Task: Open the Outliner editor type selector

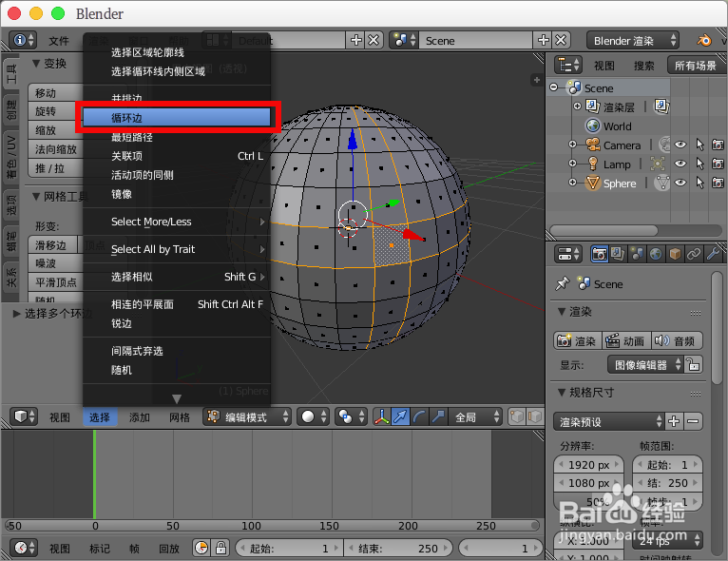Action: click(x=568, y=65)
